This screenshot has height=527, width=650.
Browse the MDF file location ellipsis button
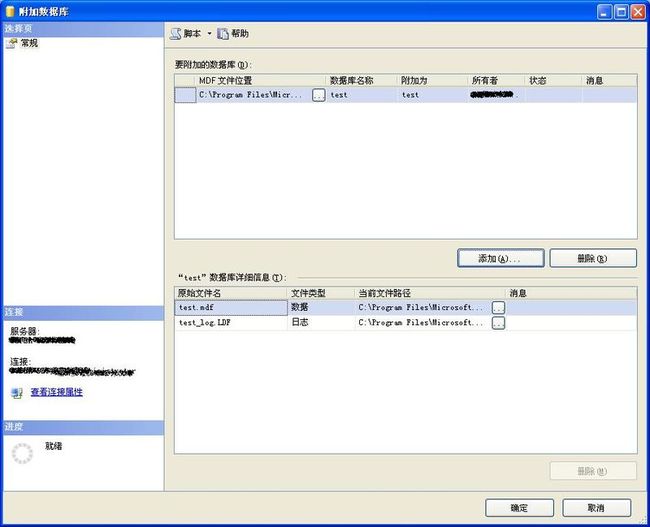318,95
